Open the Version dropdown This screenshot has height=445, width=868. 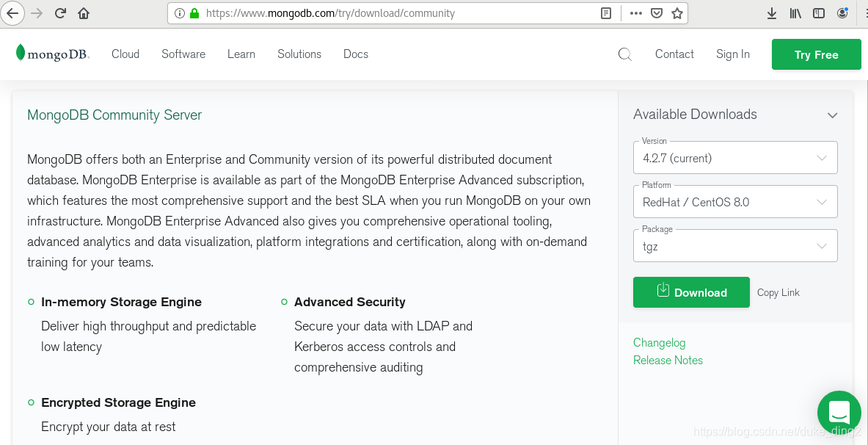coord(735,157)
